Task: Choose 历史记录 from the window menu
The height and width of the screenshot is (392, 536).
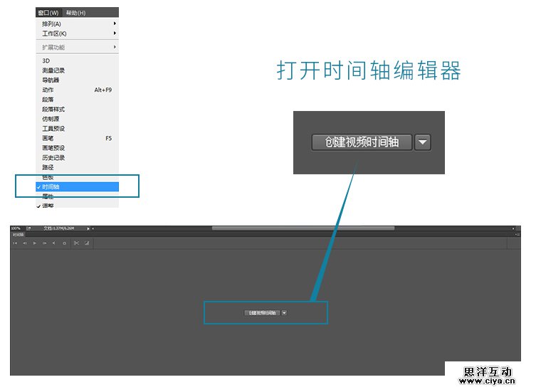Action: tap(53, 157)
